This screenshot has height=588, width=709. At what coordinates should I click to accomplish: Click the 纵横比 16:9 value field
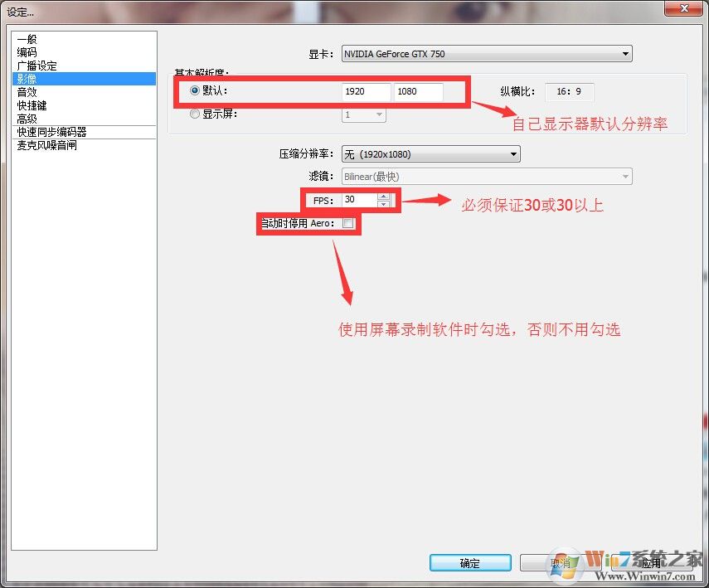click(x=570, y=92)
